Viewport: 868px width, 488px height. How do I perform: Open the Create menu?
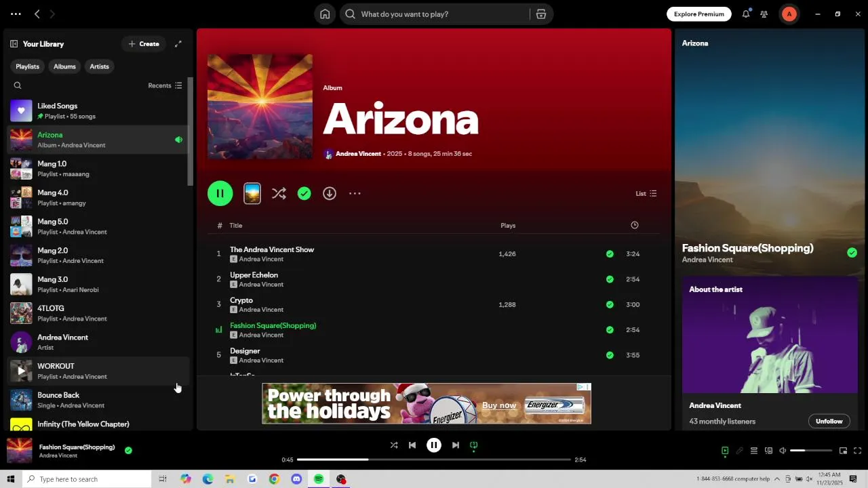coord(144,44)
